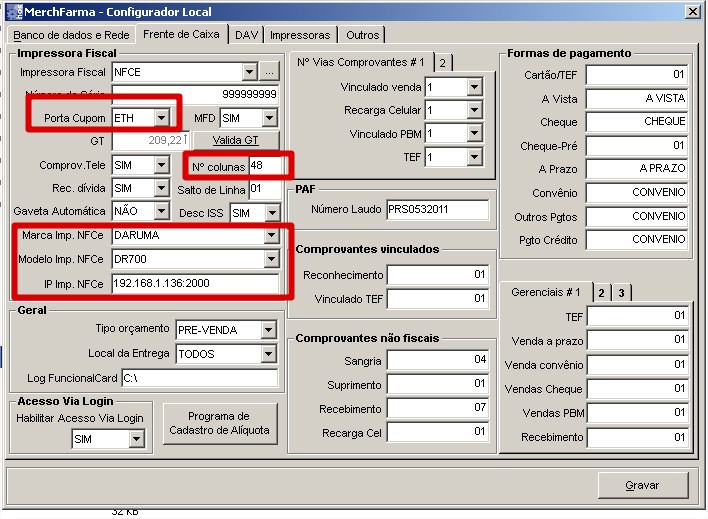
Task: Click the Valida GT button
Action: (235, 141)
